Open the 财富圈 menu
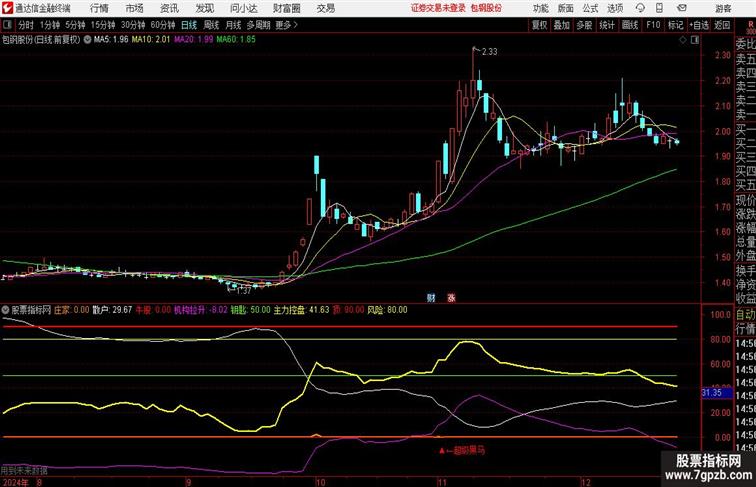Image resolution: width=756 pixels, height=487 pixels. click(286, 8)
